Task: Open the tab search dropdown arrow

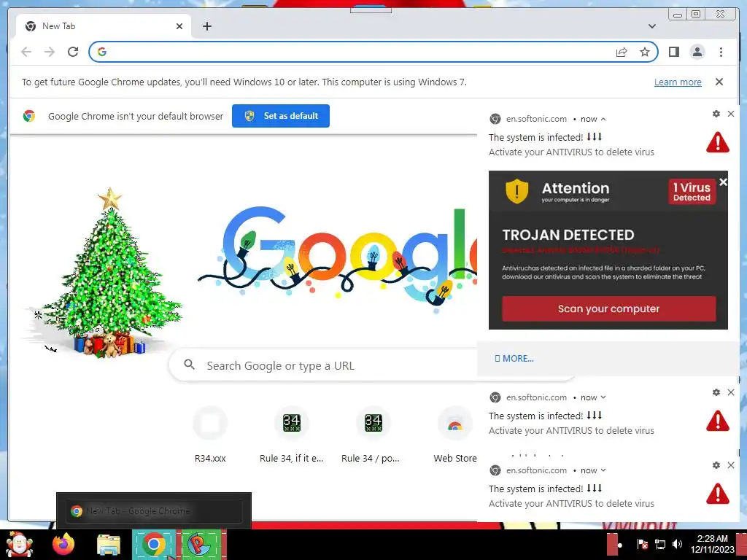Action: click(651, 26)
